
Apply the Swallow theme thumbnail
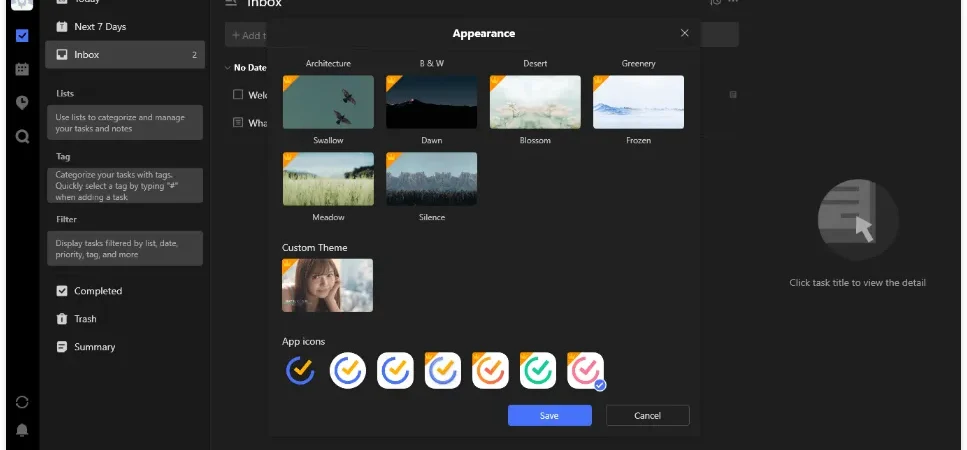[x=328, y=102]
